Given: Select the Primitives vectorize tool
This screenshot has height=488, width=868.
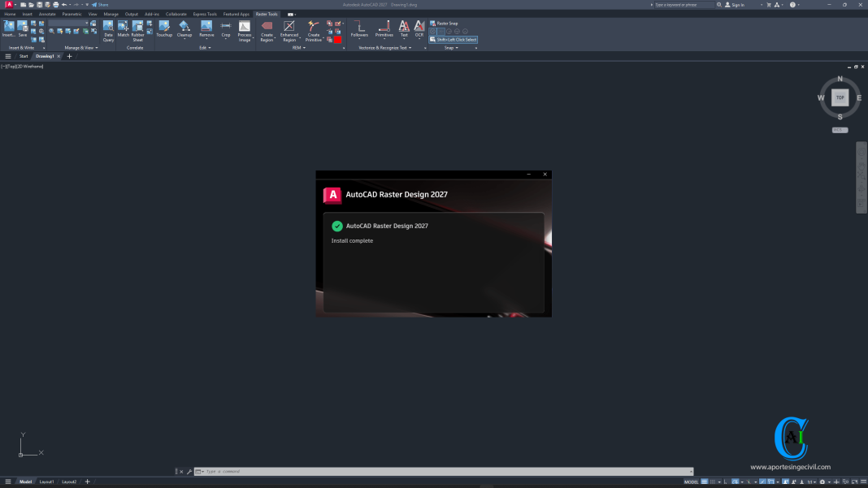Looking at the screenshot, I should [384, 29].
